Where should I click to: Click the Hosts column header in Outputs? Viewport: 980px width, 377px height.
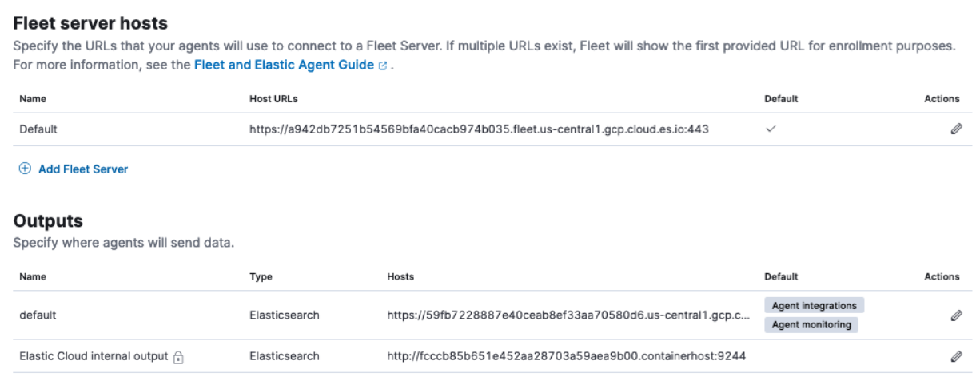tap(400, 277)
